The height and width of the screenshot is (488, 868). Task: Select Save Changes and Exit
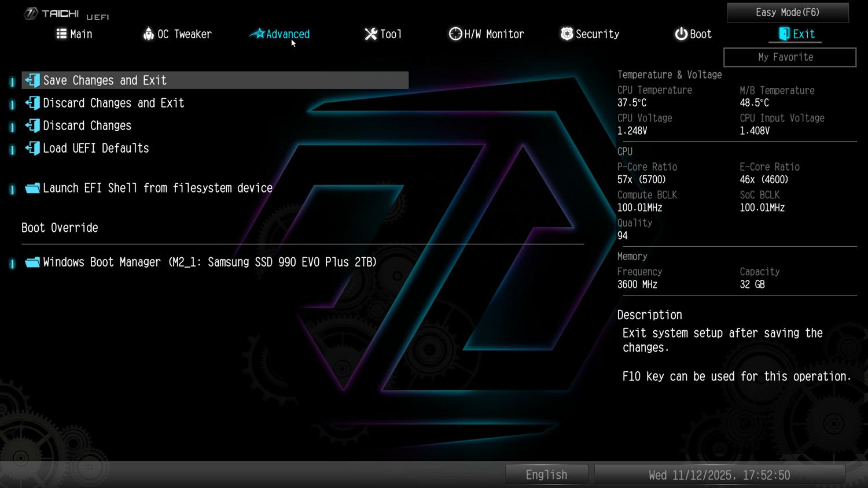coord(105,80)
